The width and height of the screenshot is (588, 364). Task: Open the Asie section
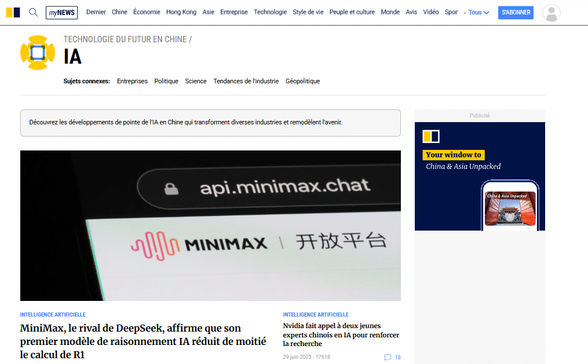pos(208,12)
